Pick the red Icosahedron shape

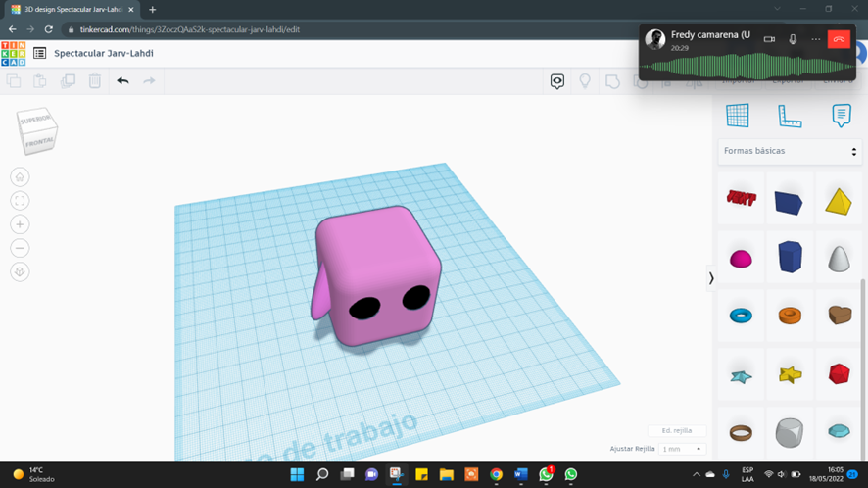(840, 374)
